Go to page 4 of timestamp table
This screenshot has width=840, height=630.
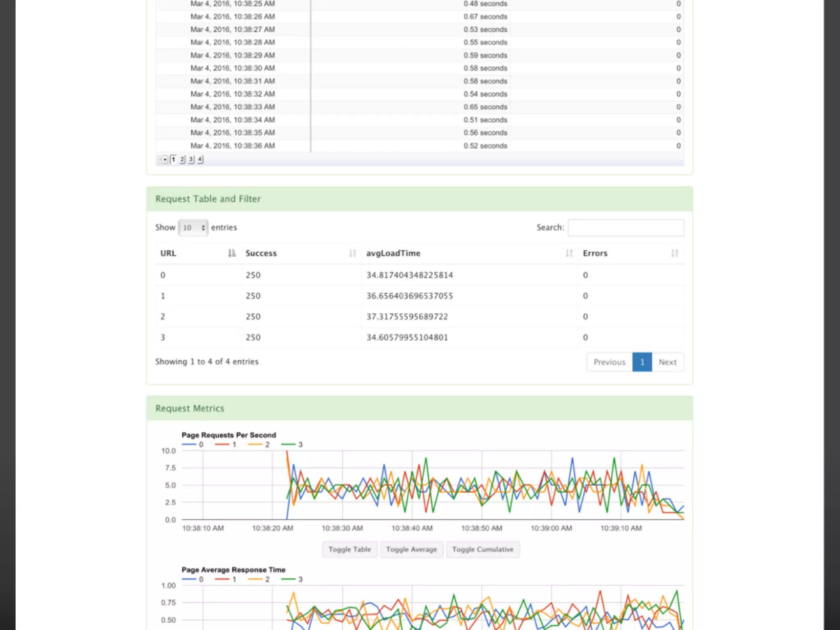tap(200, 160)
